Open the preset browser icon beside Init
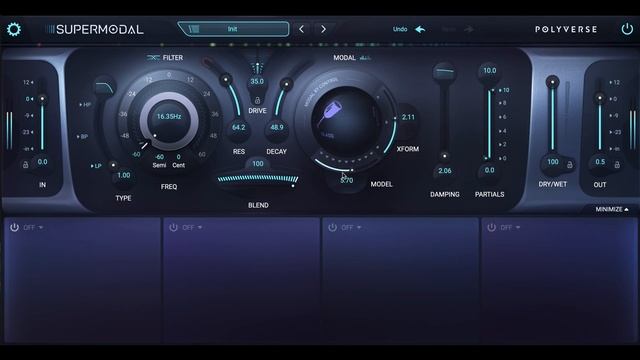The image size is (640, 360). (194, 29)
